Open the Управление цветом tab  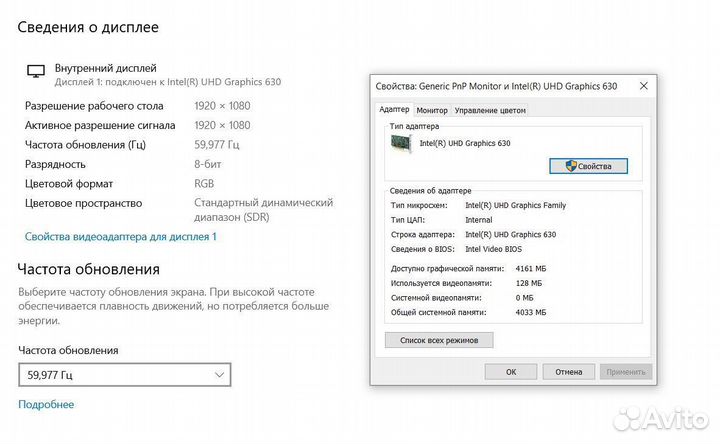point(490,110)
